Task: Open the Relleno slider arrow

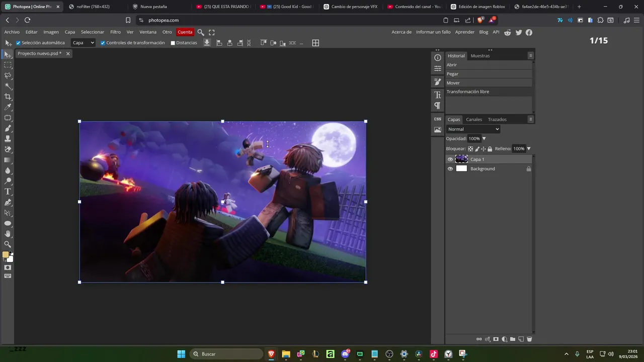Action: pyautogui.click(x=528, y=149)
